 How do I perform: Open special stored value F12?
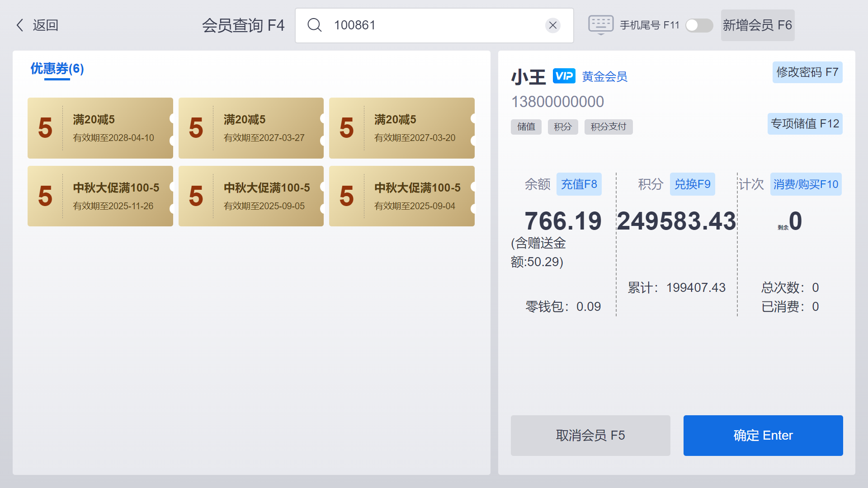point(805,124)
